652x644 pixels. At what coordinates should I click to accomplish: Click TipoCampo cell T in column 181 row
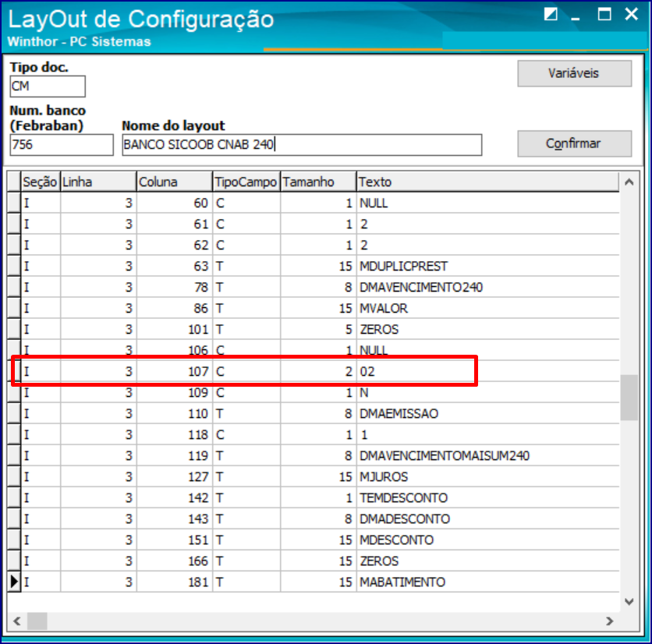pos(246,582)
